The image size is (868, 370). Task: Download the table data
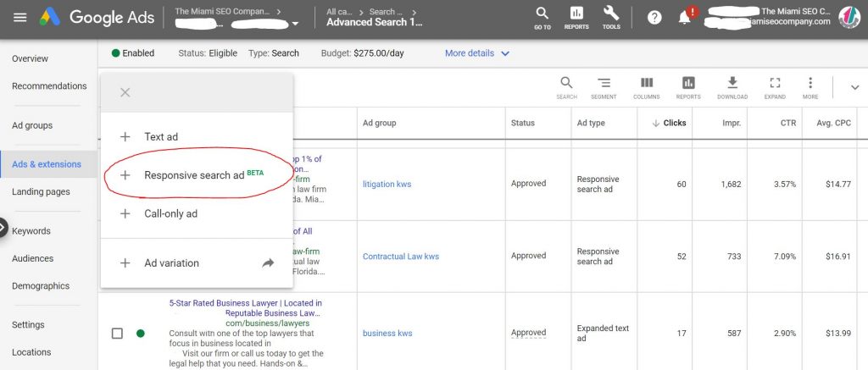[732, 86]
